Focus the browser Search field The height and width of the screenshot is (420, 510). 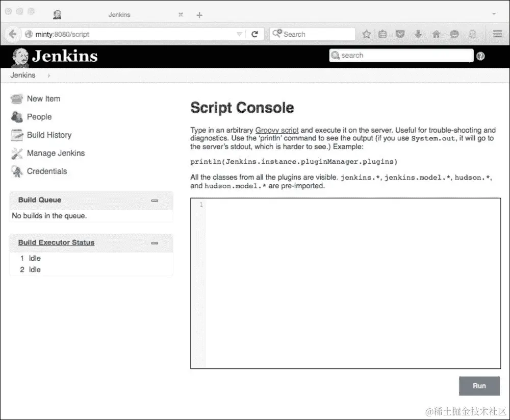click(312, 34)
